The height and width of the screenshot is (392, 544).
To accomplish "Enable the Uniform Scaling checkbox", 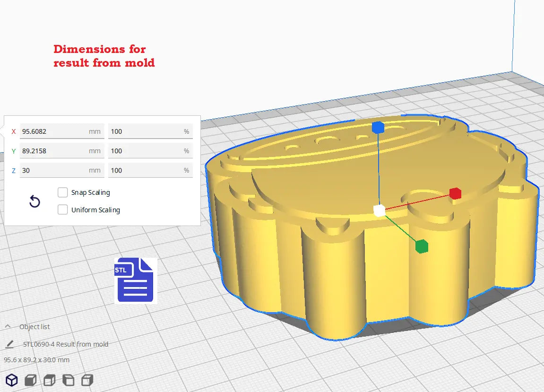I will [x=62, y=210].
